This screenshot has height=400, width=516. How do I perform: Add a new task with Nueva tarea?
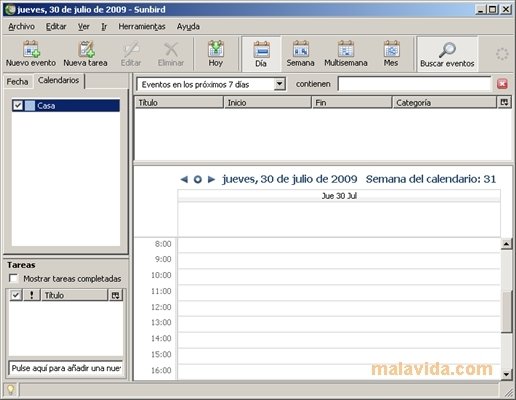tap(85, 54)
